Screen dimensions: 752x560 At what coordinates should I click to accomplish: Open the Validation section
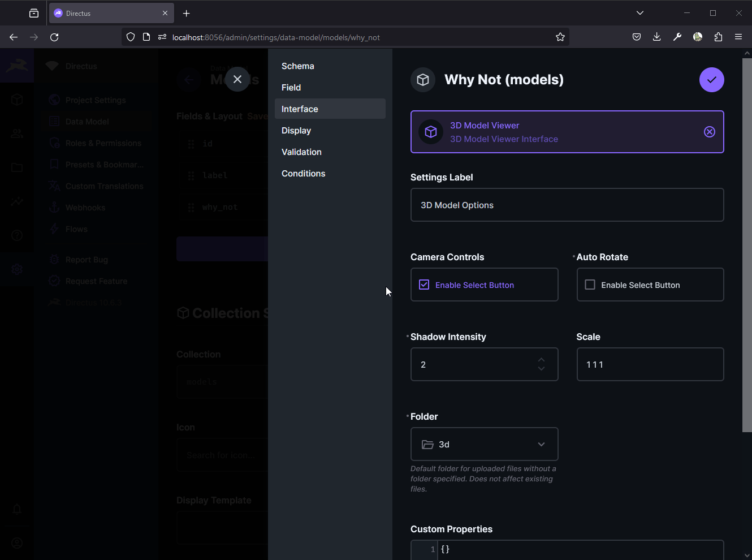point(330,152)
